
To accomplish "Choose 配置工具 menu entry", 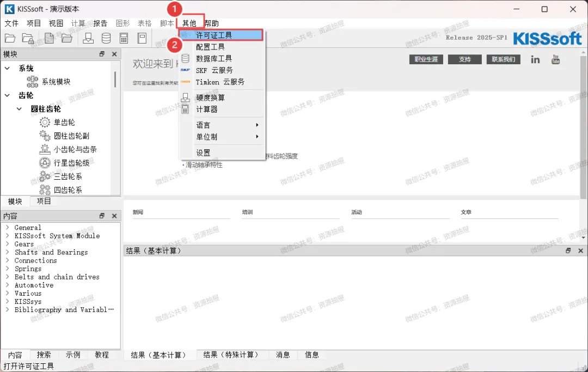I will (x=222, y=47).
